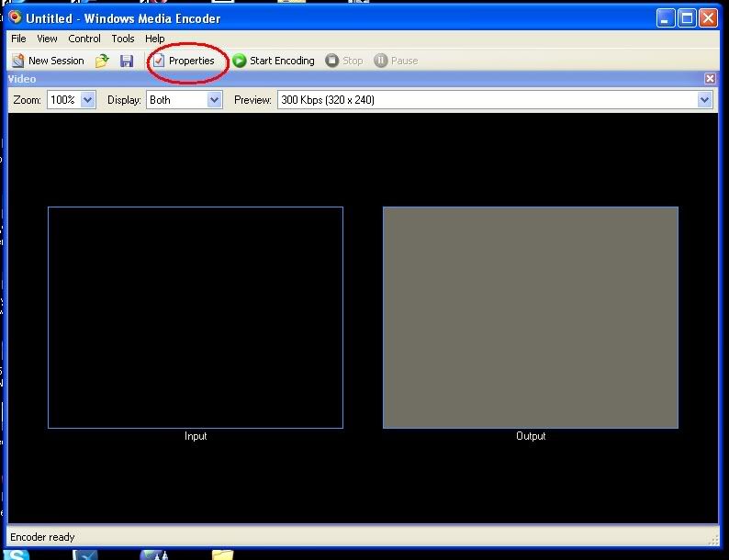This screenshot has width=729, height=560.
Task: Click the 'Encoder ready' status text
Action: tap(42, 537)
